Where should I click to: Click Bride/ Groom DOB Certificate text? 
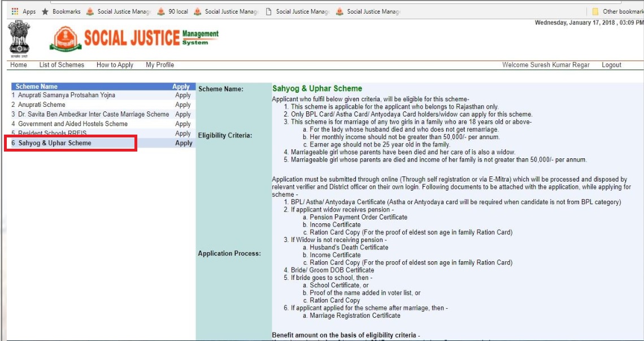click(332, 270)
